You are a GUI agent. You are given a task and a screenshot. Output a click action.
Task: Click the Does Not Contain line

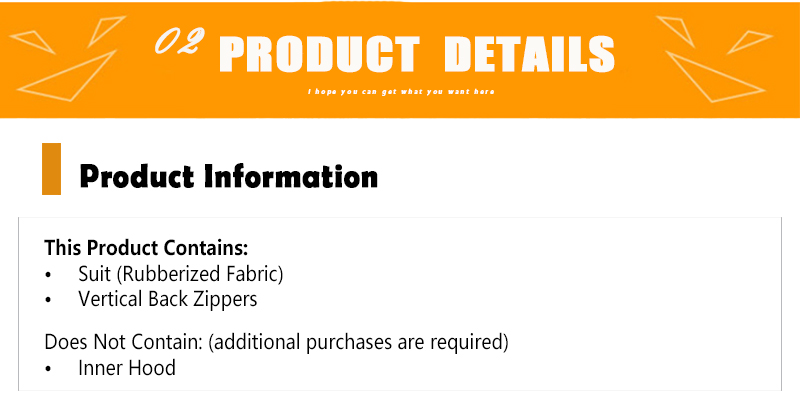(x=277, y=342)
